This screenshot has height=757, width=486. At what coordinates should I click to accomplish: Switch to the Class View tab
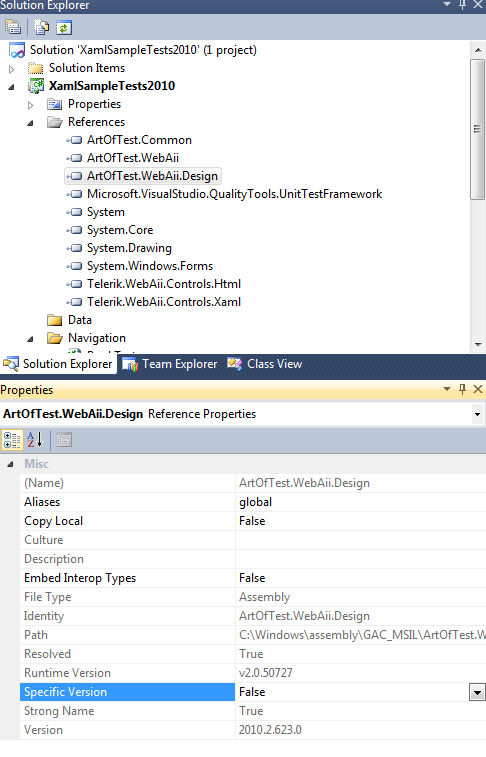[x=264, y=364]
